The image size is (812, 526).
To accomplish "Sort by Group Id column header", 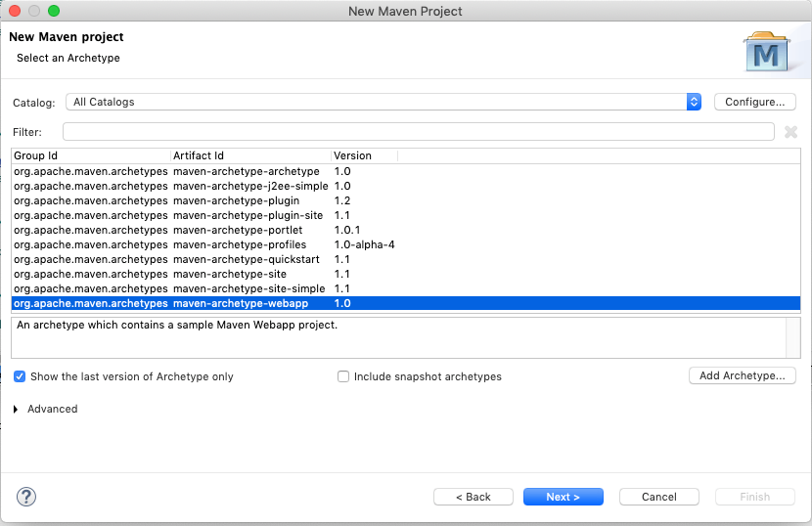I will (91, 155).
